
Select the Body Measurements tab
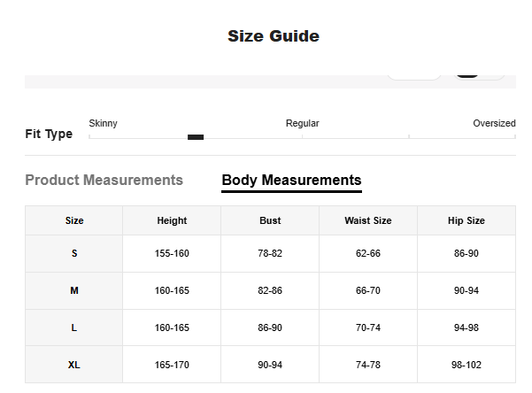(291, 181)
